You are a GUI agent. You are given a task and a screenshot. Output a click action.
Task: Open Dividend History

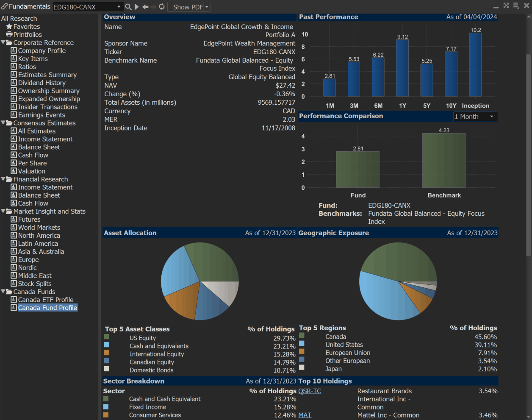pos(42,83)
